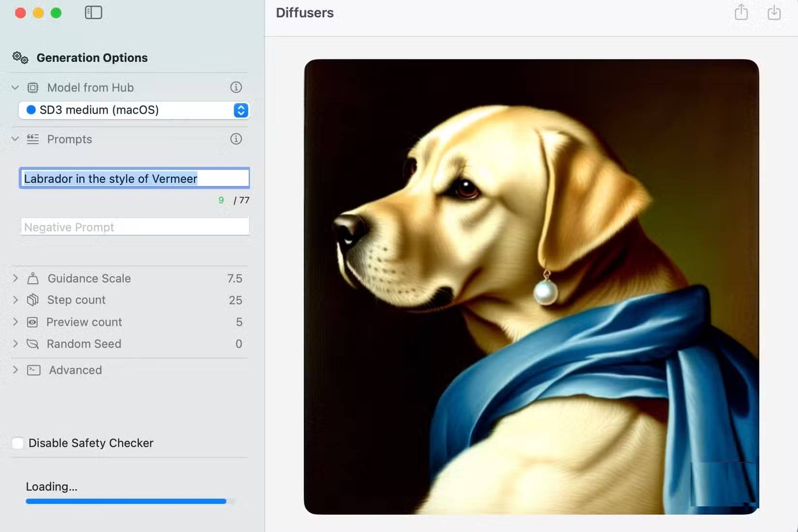Open the Model from Hub info tooltip

point(236,88)
